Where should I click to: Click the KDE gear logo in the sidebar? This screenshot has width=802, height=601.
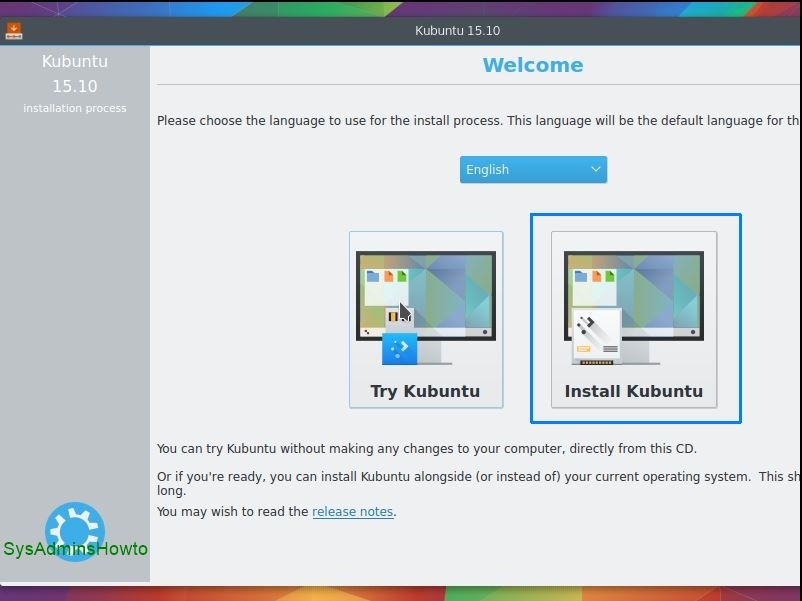pos(74,530)
